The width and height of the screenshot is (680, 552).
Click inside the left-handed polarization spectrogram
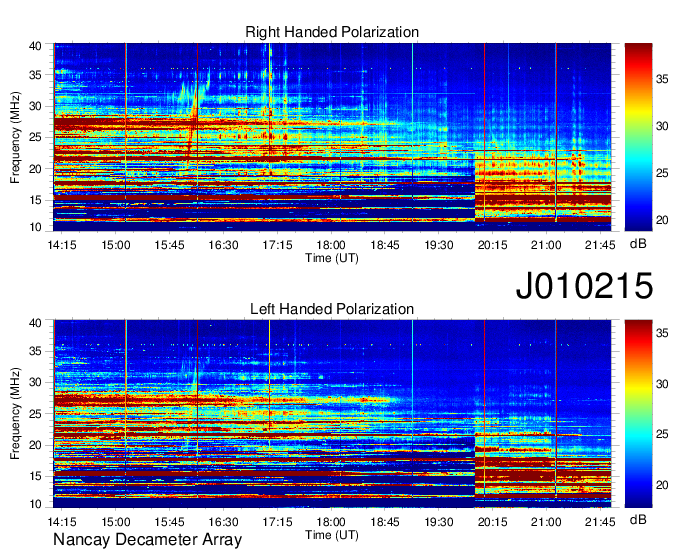pos(332,414)
